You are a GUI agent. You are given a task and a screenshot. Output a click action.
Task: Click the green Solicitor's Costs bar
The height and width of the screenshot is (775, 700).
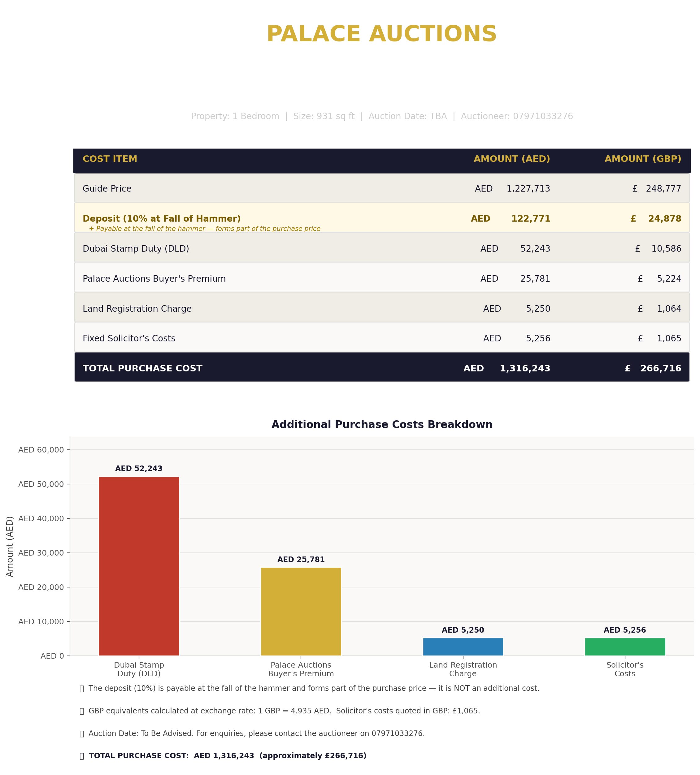click(x=625, y=647)
